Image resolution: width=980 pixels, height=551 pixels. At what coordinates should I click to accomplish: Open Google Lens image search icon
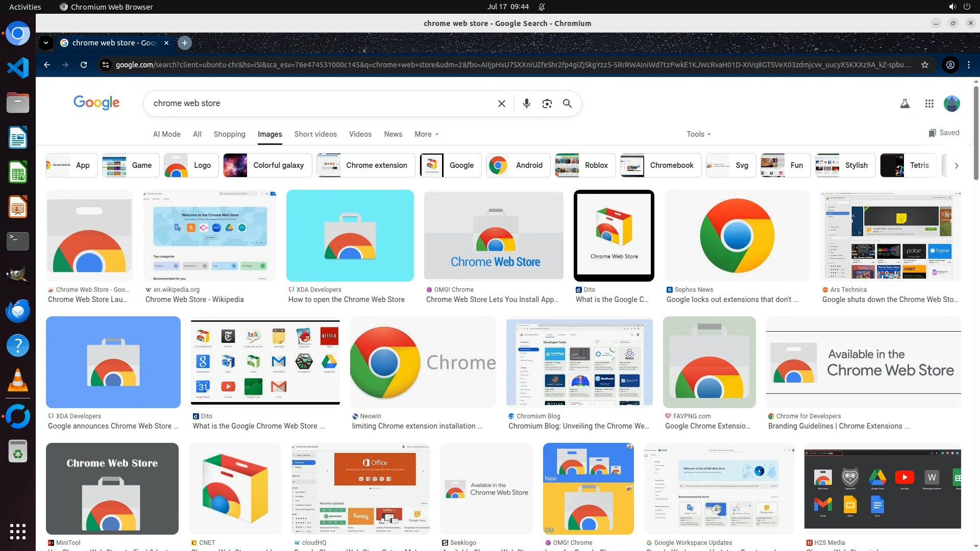(x=547, y=104)
